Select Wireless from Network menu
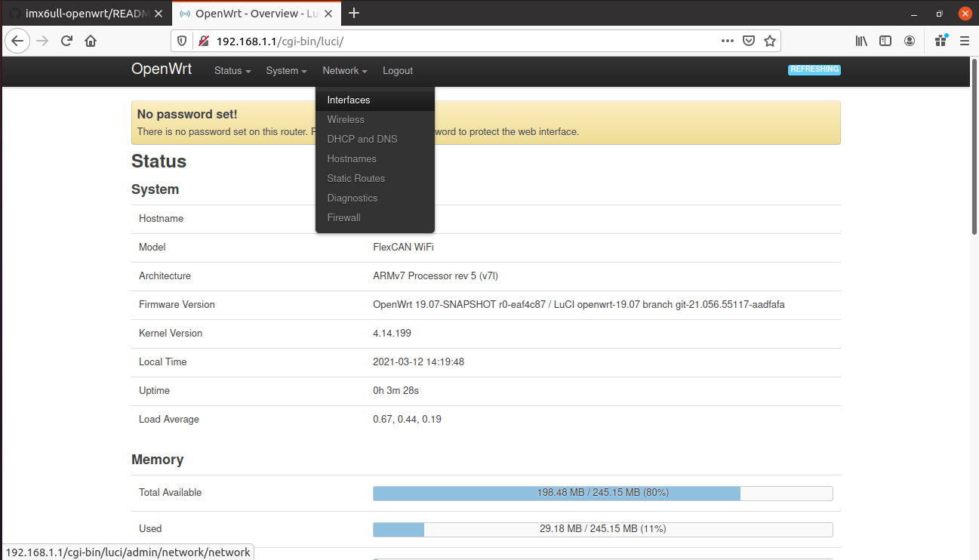 (x=375, y=119)
